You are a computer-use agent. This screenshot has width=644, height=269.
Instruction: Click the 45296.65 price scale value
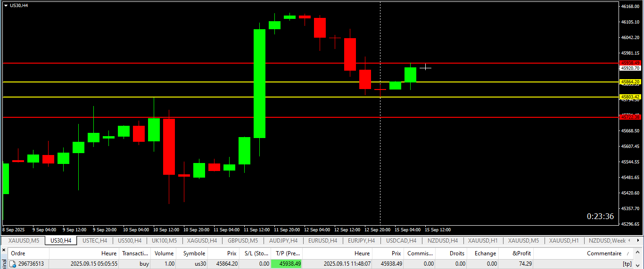[x=630, y=224]
